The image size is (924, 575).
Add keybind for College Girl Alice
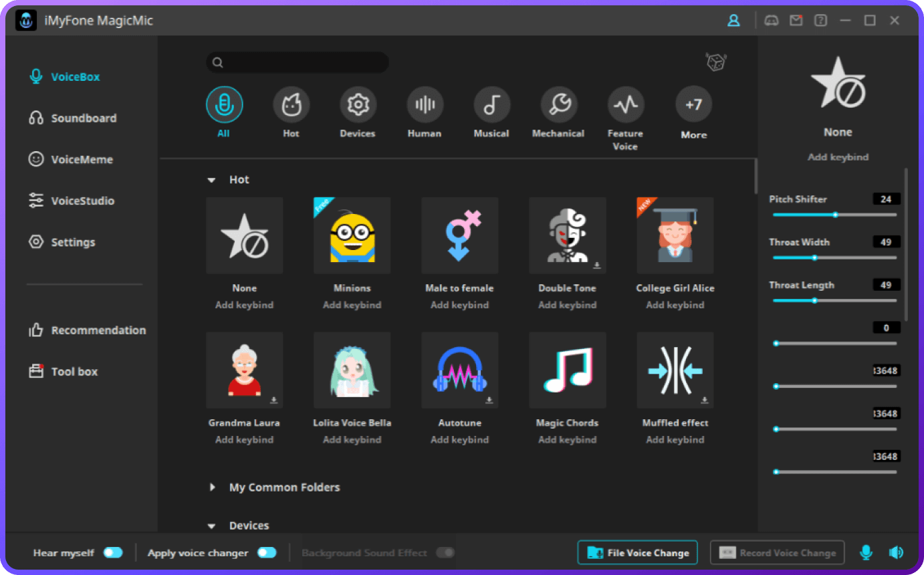[x=675, y=305]
